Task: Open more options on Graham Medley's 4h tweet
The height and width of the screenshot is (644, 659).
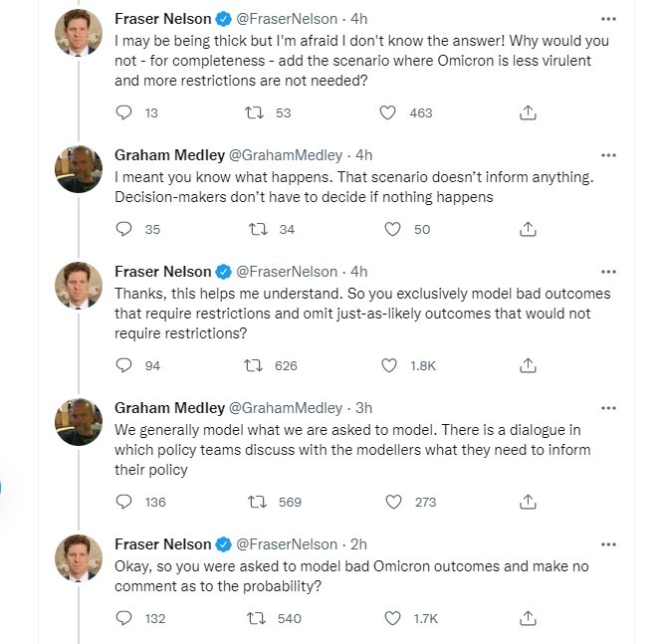Action: tap(608, 155)
